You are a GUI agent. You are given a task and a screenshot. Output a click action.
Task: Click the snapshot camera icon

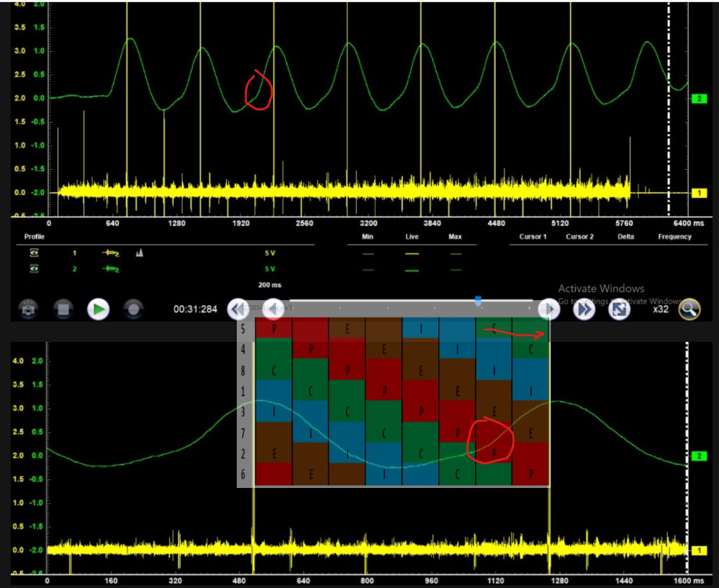[28, 309]
